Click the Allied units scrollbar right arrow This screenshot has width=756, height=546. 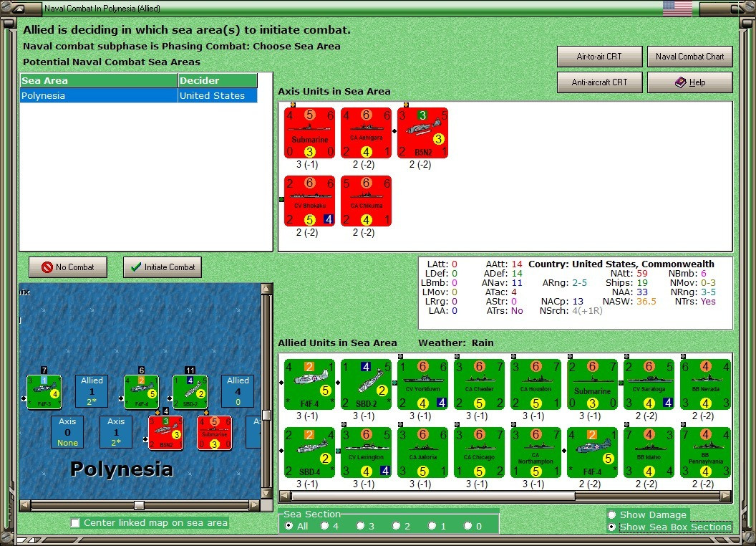pyautogui.click(x=726, y=496)
